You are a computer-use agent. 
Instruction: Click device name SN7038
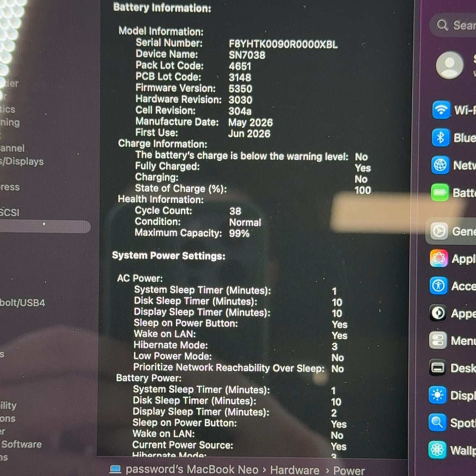coord(247,55)
